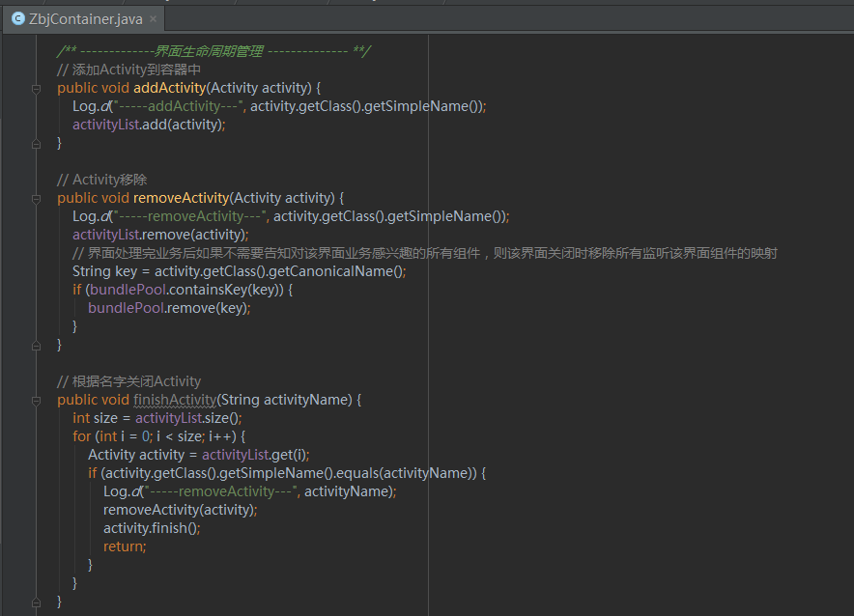This screenshot has width=854, height=616.
Task: Click the "-----addActivity---" string literal
Action: tap(177, 106)
